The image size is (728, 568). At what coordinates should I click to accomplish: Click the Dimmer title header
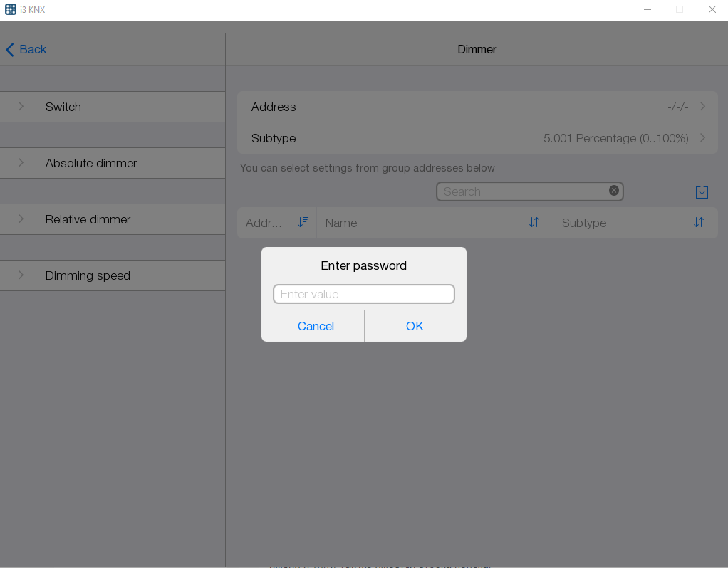477,49
